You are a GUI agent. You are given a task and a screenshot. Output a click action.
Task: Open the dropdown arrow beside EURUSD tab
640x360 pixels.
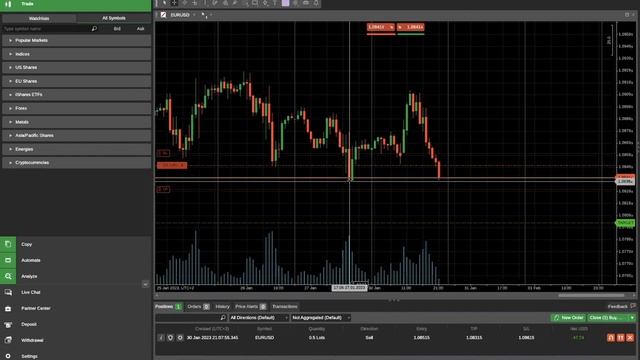click(194, 15)
